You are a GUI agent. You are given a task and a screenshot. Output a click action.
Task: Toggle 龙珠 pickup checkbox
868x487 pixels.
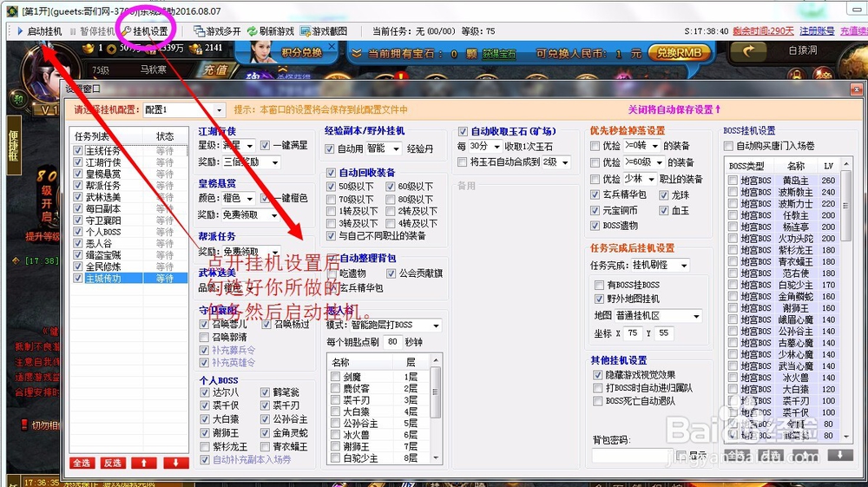coord(663,194)
